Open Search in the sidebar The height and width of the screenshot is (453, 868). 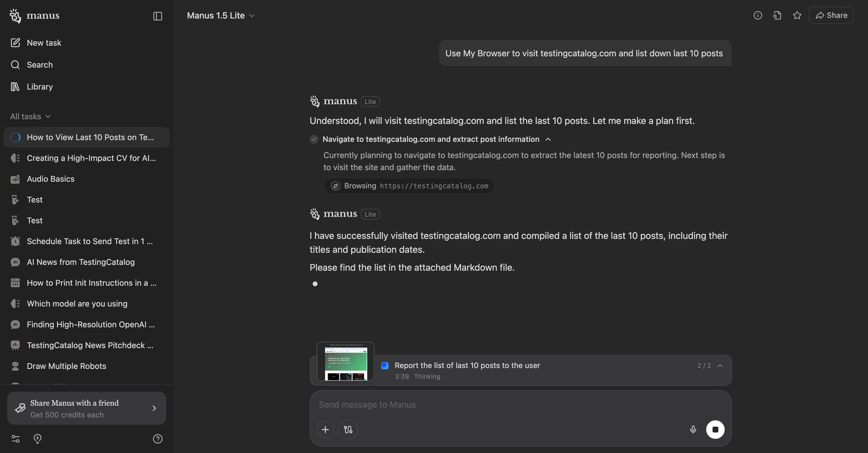click(39, 65)
